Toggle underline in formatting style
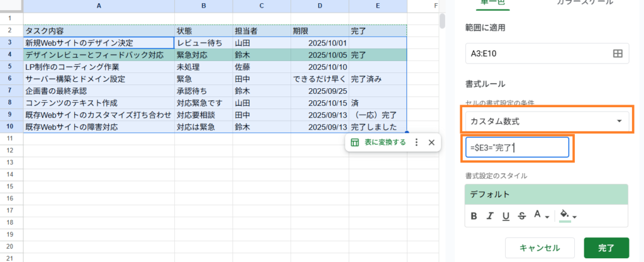This screenshot has height=262, width=644. pyautogui.click(x=506, y=216)
